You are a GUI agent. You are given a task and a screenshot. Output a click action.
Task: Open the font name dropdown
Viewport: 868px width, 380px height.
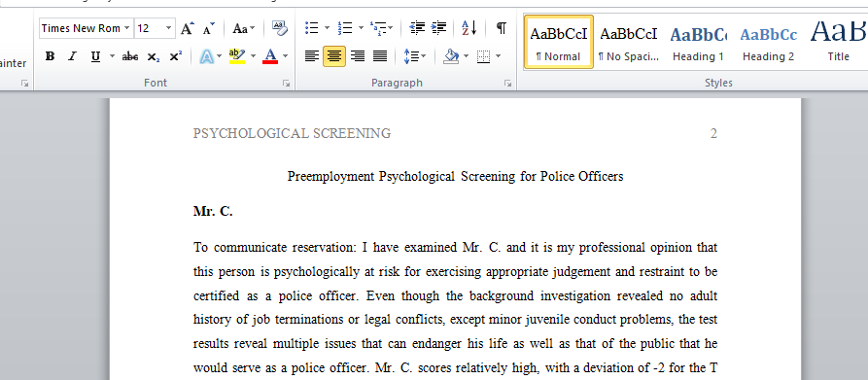coord(127,28)
